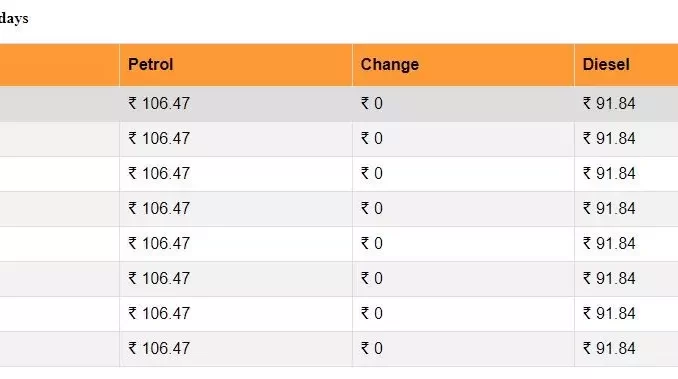Click the 'days' heading text above the table
The width and height of the screenshot is (678, 379).
(x=14, y=19)
